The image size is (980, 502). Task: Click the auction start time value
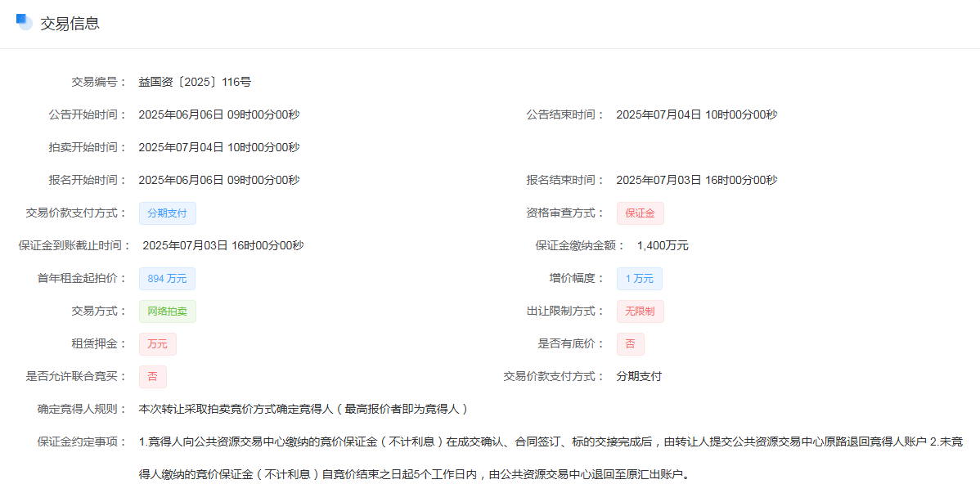219,147
